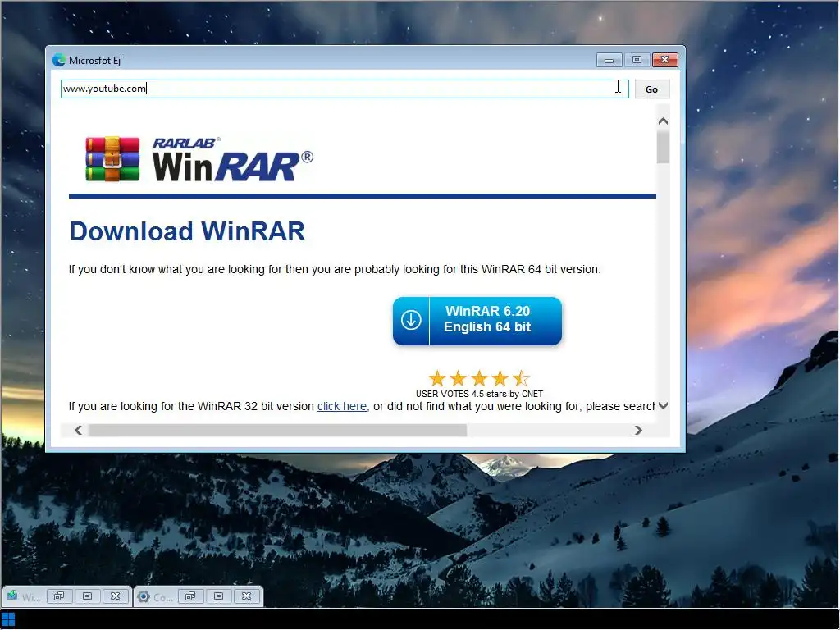Maximize the Microsfot Ej window
The width and height of the screenshot is (840, 630).
click(x=637, y=60)
